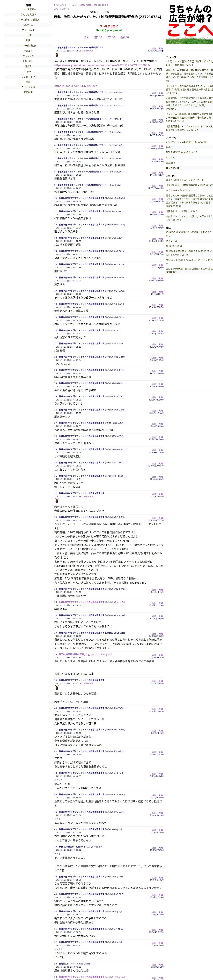Click the スポーツ heading in right sidebar
This screenshot has width=213, height=980.
tap(171, 138)
